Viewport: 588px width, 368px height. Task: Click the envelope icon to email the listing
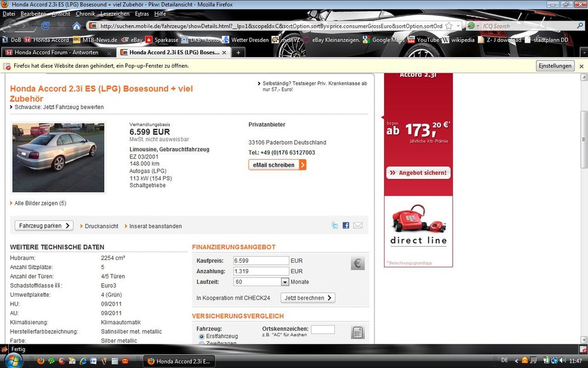[x=358, y=226]
